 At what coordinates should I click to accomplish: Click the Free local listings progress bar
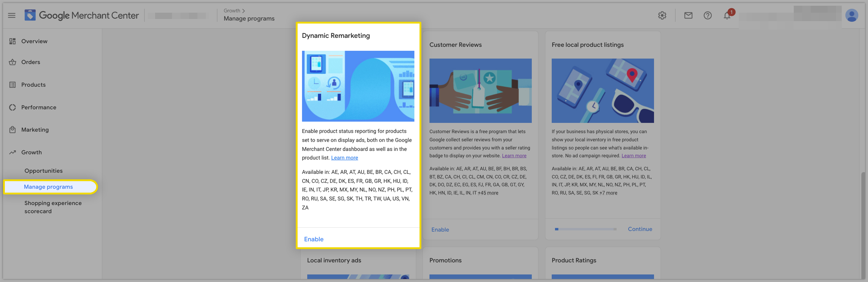(586, 229)
